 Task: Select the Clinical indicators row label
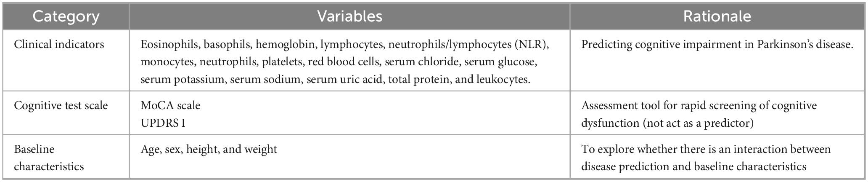click(x=59, y=45)
